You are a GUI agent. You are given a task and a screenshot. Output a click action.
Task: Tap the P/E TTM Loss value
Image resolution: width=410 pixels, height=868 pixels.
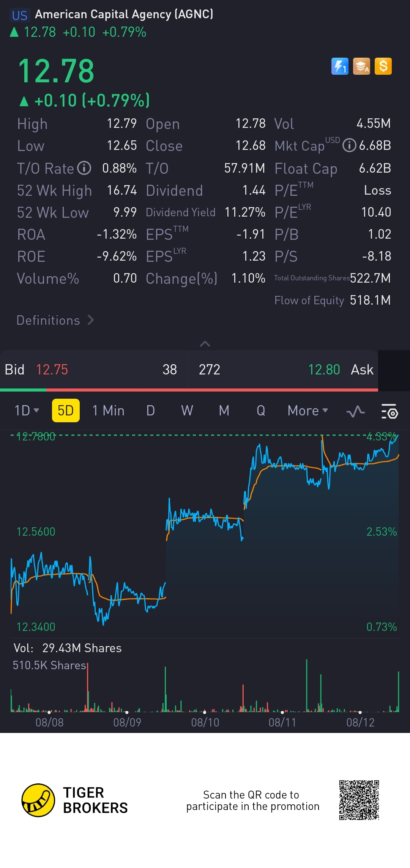coord(377,190)
